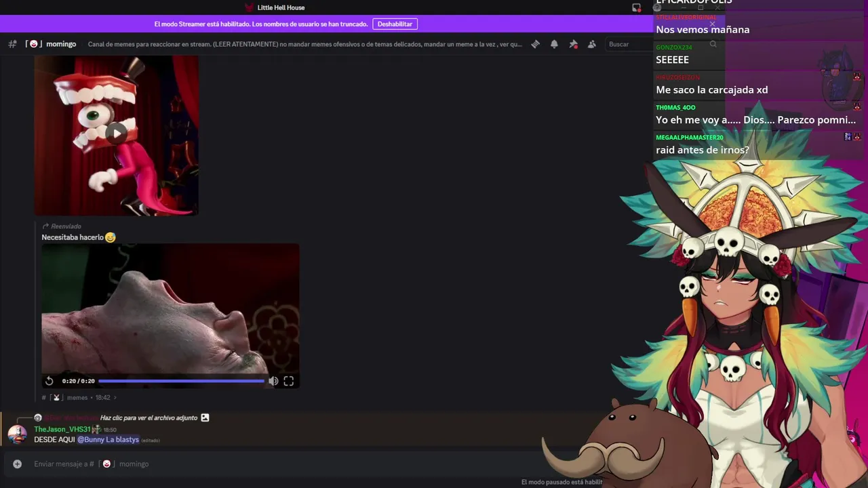
Task: Play the top clown video clip
Action: click(x=117, y=134)
